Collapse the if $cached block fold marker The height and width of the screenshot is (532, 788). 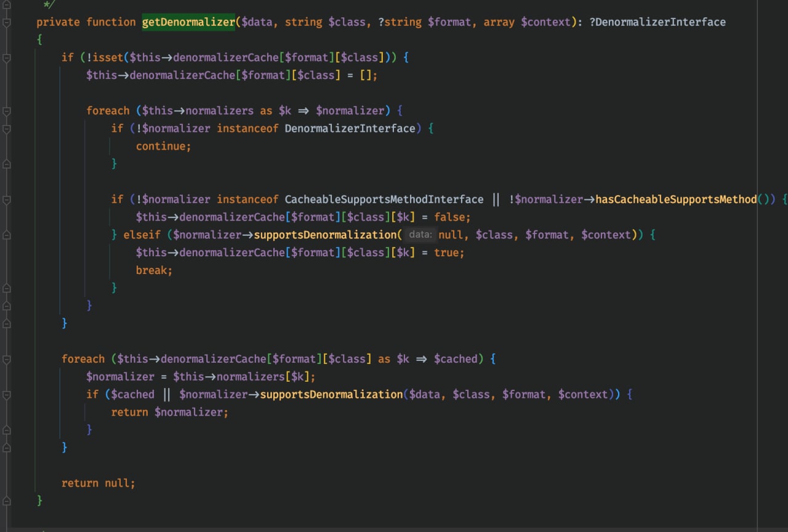(x=7, y=395)
